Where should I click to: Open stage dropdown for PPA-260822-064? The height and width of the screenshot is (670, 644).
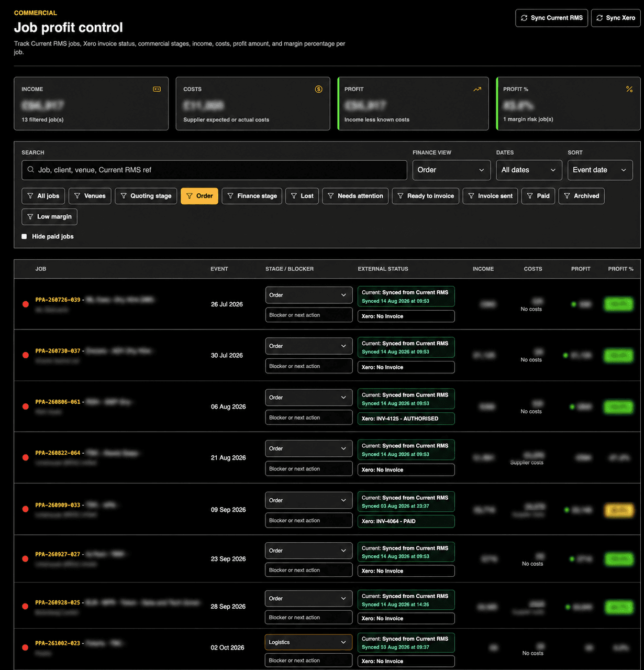(309, 448)
